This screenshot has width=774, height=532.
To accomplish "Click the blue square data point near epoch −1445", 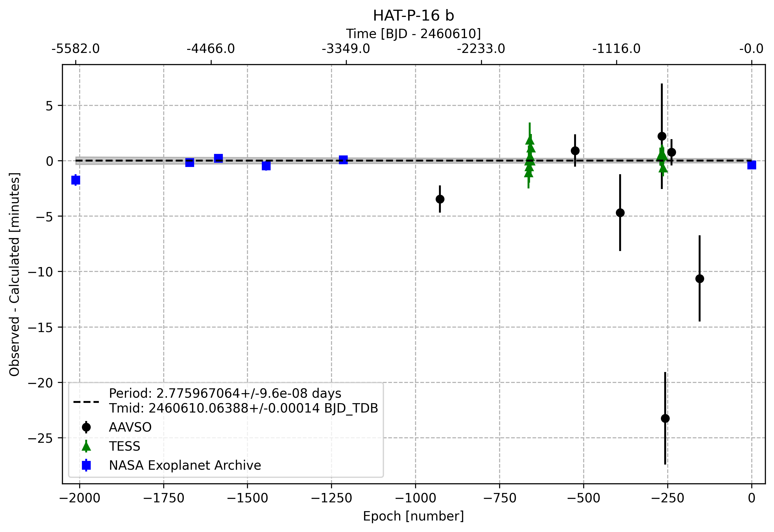I will 266,166.
